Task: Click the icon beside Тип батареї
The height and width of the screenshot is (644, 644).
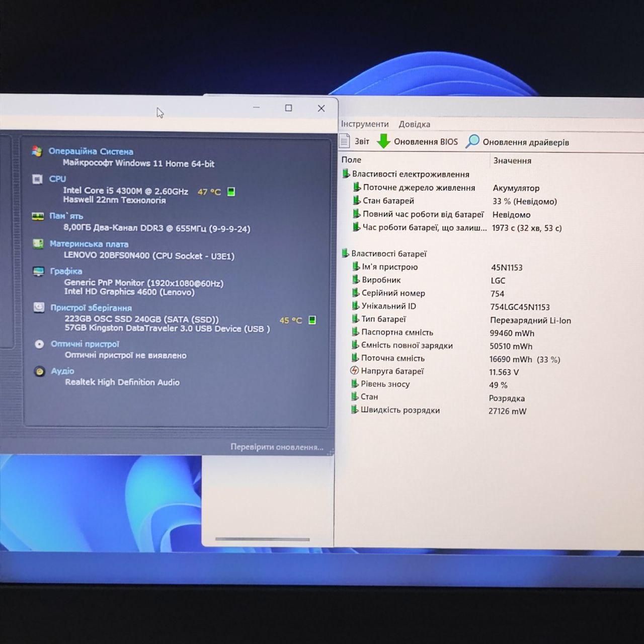Action: click(x=355, y=319)
